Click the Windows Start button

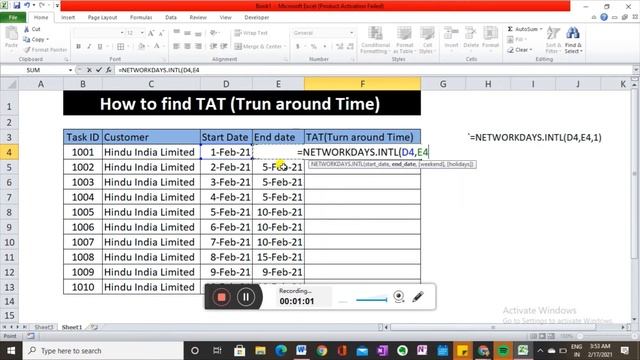10,351
